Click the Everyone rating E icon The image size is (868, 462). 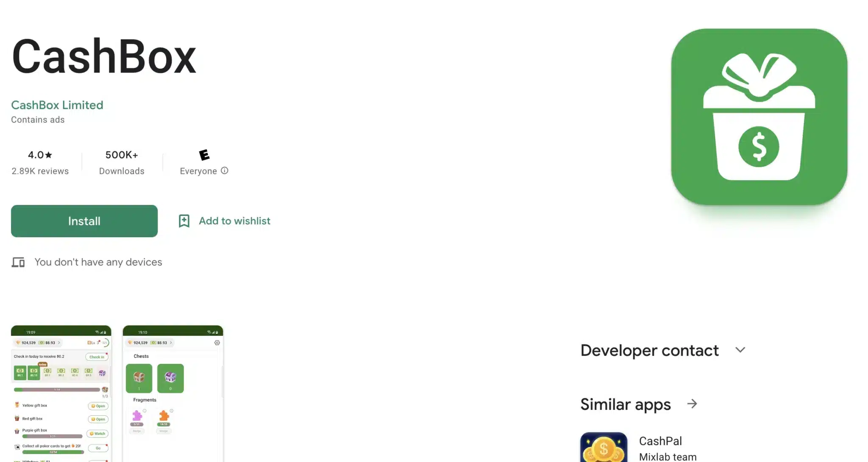(x=204, y=155)
